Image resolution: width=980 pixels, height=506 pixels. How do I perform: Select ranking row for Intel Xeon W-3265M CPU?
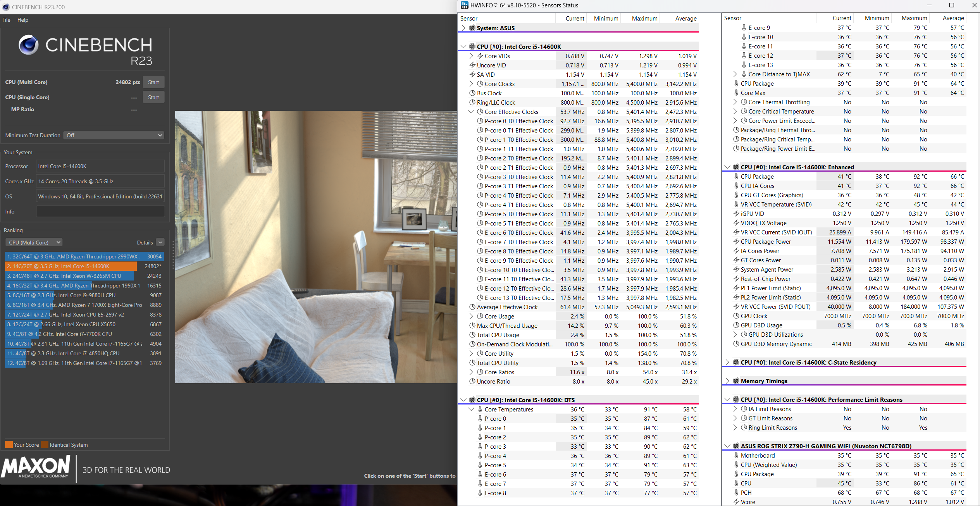[x=84, y=276]
